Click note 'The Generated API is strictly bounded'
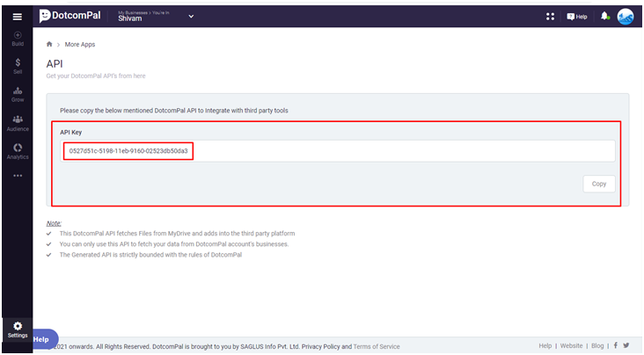644x355 pixels. tap(150, 255)
